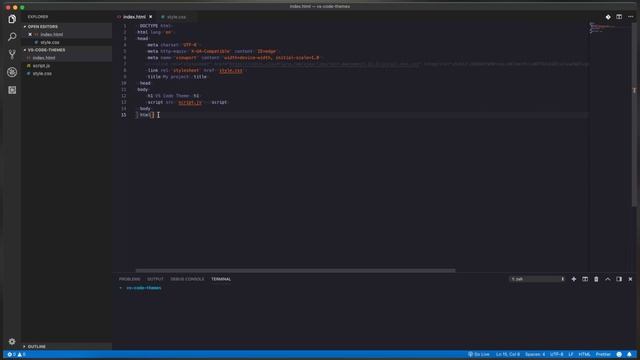Screen dimensions: 640x360
Task: Click the open changes icon in editor toolbar
Action: (608, 17)
